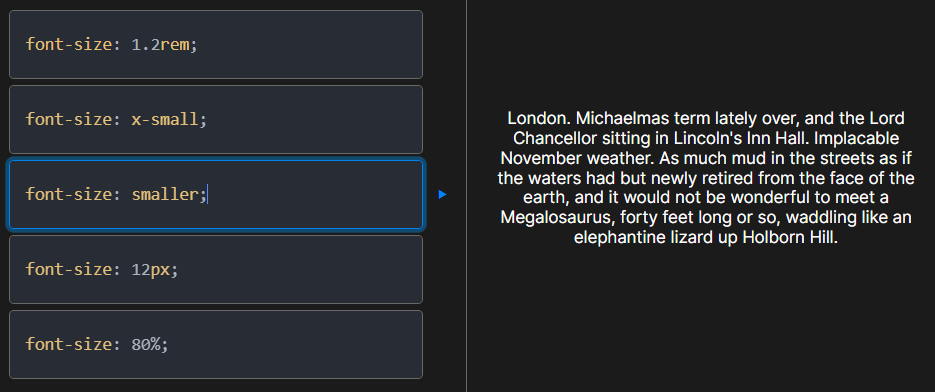
Task: Click 'font-size' property in the 1.2rem box
Action: pos(68,45)
